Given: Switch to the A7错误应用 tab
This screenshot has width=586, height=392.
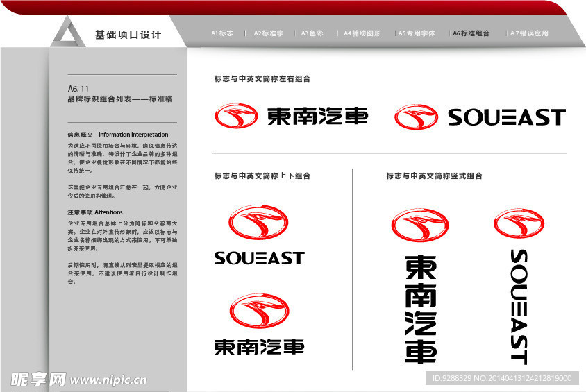Looking at the screenshot, I should click(529, 33).
